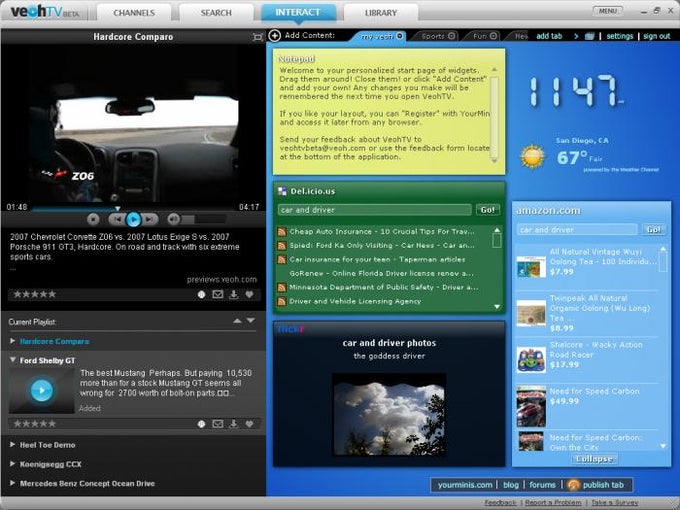Viewport: 680px width, 510px height.
Task: Email the Hardcore Comparo video via envelope icon
Action: pos(218,294)
